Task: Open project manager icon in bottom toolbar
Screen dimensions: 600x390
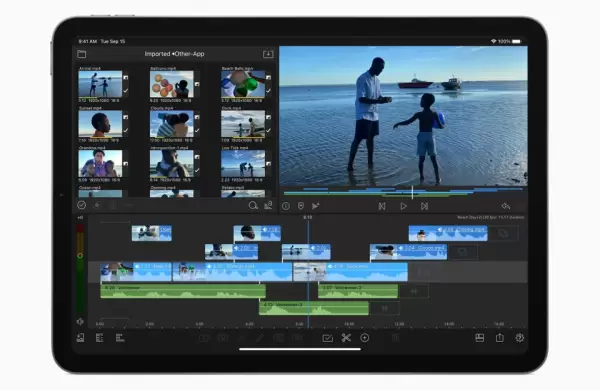Action: pyautogui.click(x=80, y=338)
